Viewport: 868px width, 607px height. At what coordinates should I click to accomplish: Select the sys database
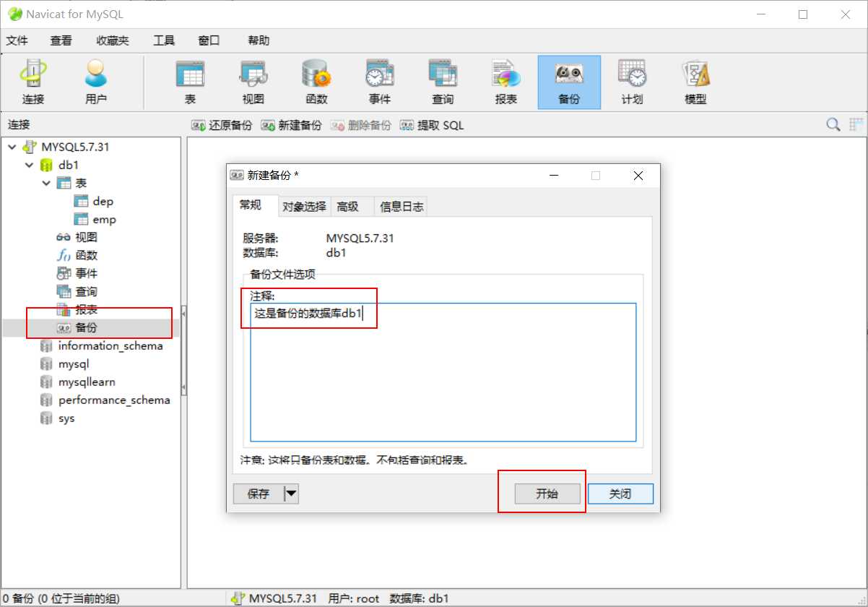tap(57, 418)
